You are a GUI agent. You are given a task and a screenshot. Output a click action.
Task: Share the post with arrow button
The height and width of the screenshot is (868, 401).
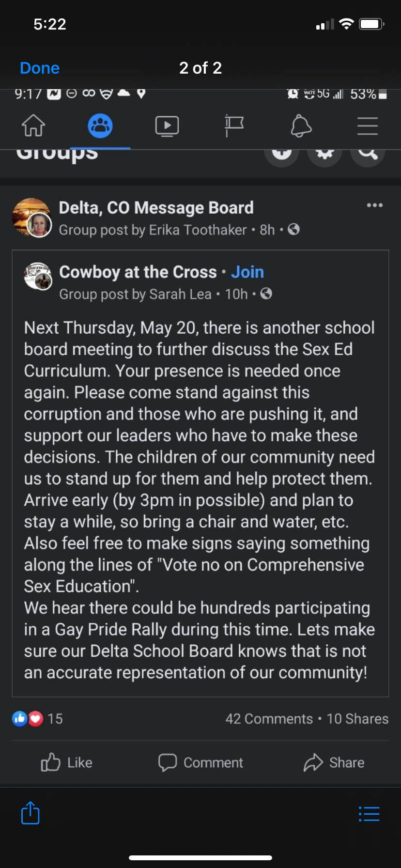(x=334, y=762)
